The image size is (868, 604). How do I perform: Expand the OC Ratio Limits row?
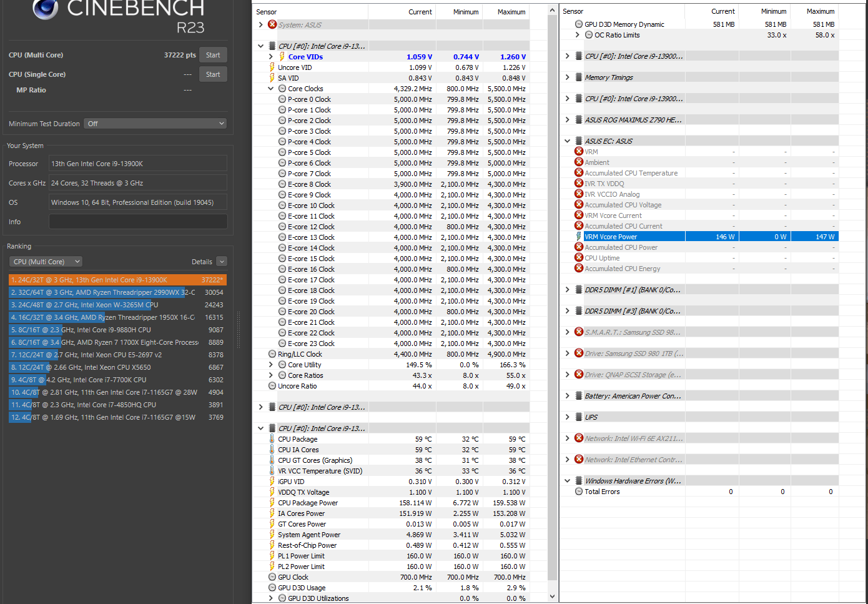577,35
